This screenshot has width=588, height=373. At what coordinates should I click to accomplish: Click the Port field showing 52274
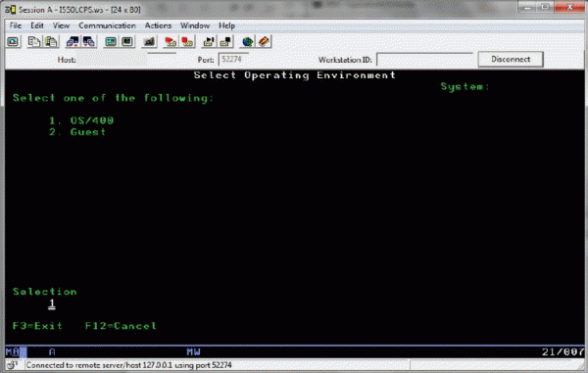tap(233, 59)
